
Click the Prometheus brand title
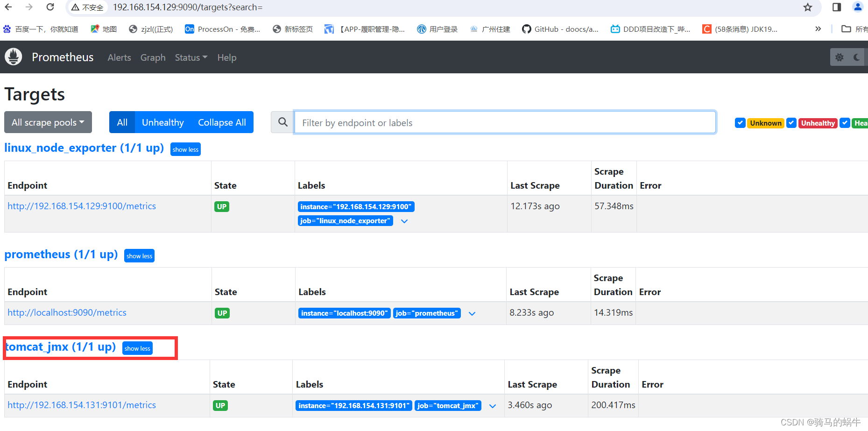pos(63,57)
